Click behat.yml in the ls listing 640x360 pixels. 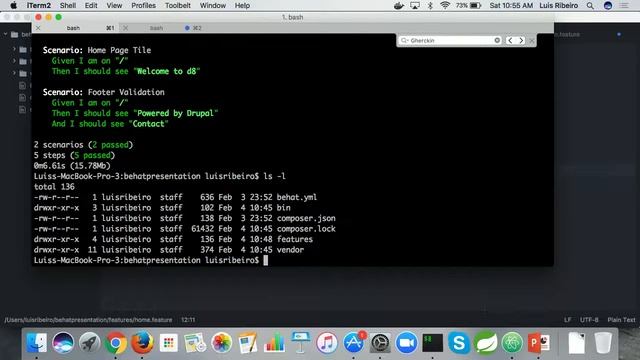tap(297, 197)
